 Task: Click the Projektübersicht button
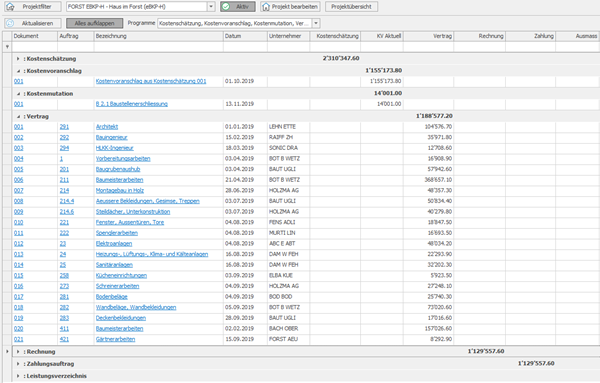pos(351,7)
